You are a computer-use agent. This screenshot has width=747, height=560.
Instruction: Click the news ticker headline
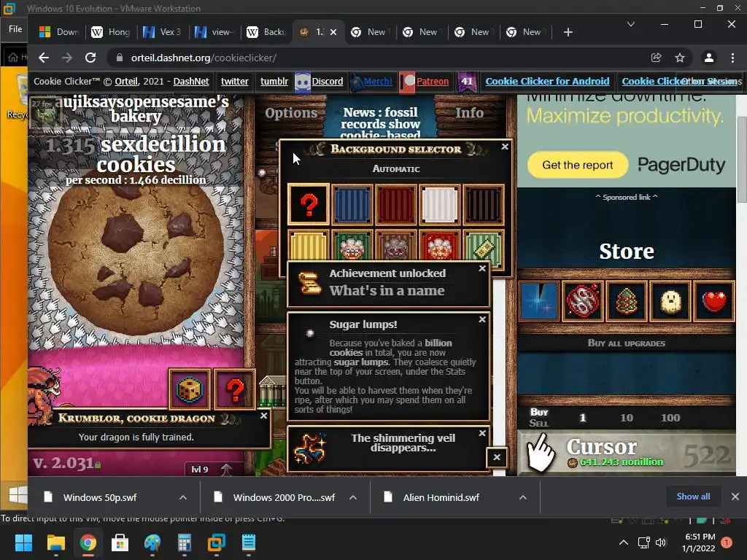(380, 122)
